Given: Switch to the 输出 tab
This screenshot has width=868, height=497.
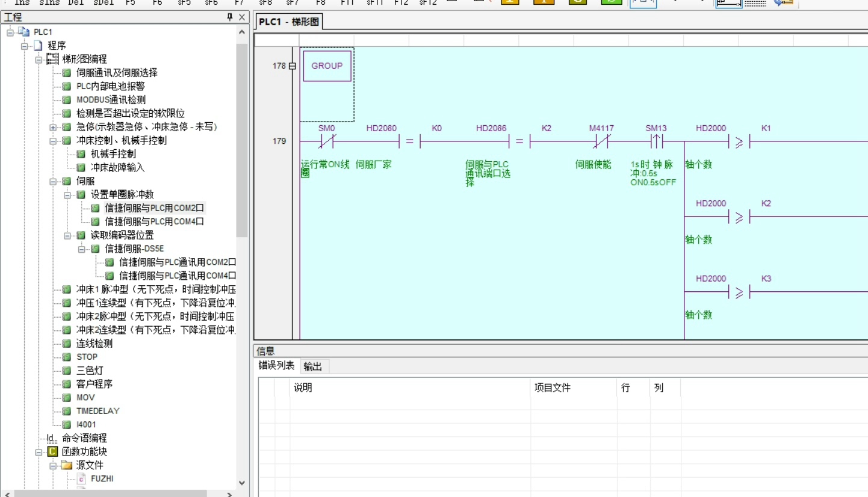Looking at the screenshot, I should (x=312, y=366).
